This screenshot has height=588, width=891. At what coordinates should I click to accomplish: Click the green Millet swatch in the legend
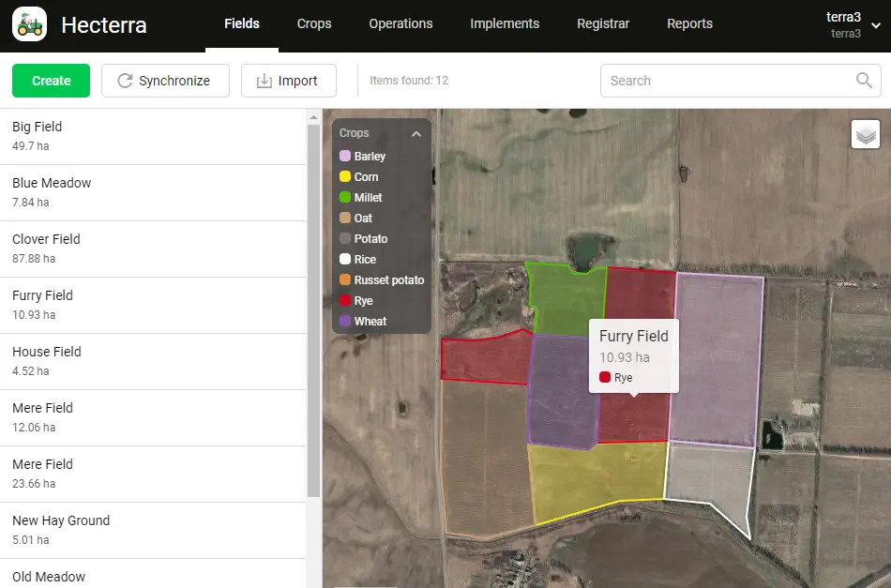pyautogui.click(x=345, y=197)
